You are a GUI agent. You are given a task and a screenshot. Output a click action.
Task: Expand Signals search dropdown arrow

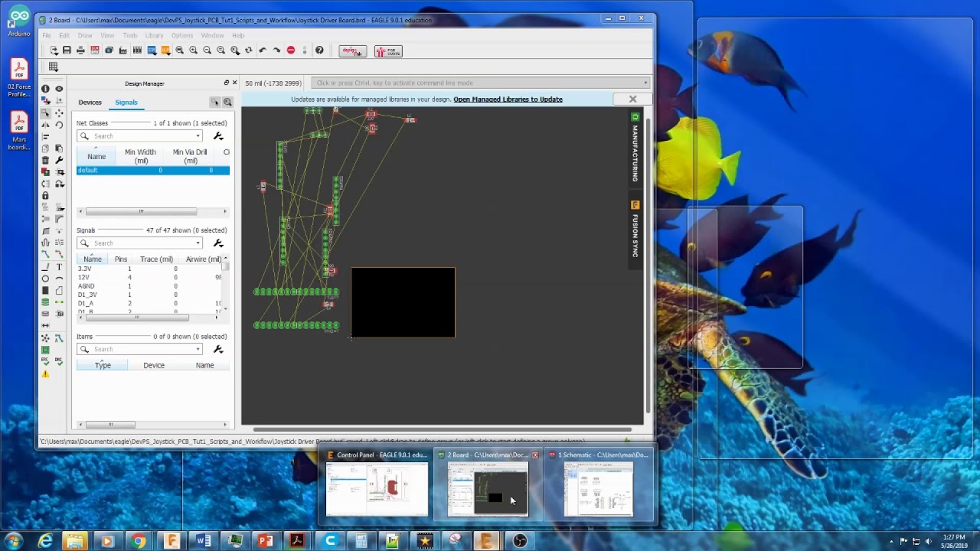198,243
